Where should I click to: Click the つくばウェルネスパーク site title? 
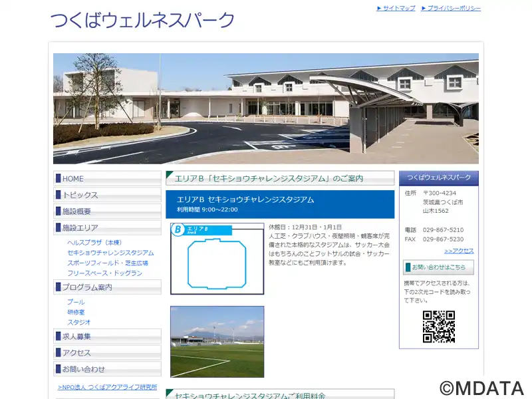(142, 20)
